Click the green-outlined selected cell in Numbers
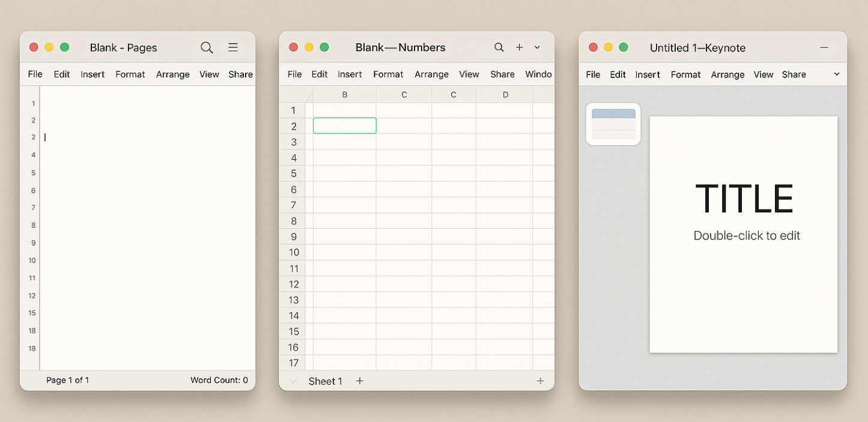This screenshot has height=422, width=868. coord(345,125)
